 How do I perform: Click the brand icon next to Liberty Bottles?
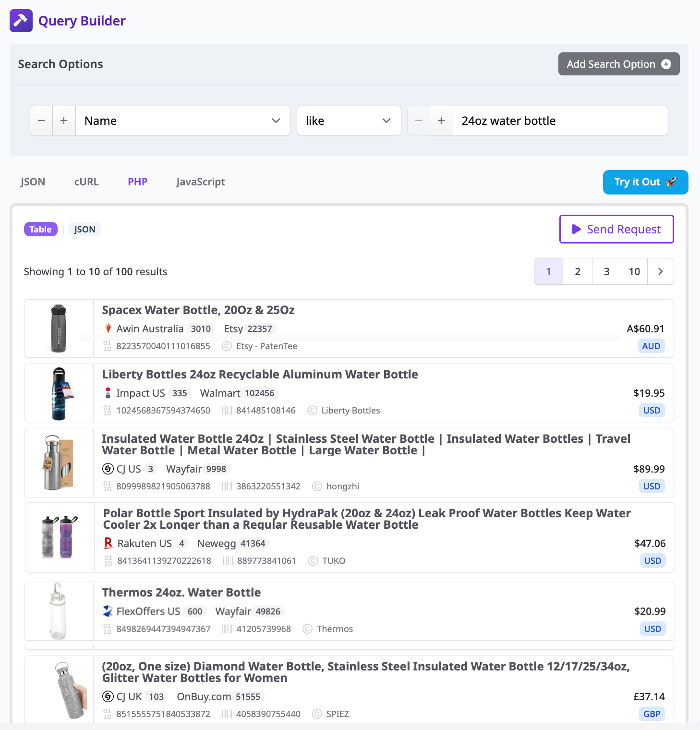click(312, 410)
